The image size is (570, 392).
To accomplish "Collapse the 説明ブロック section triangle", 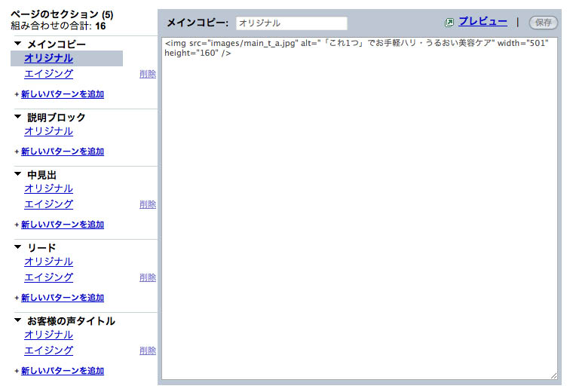I will click(x=17, y=117).
